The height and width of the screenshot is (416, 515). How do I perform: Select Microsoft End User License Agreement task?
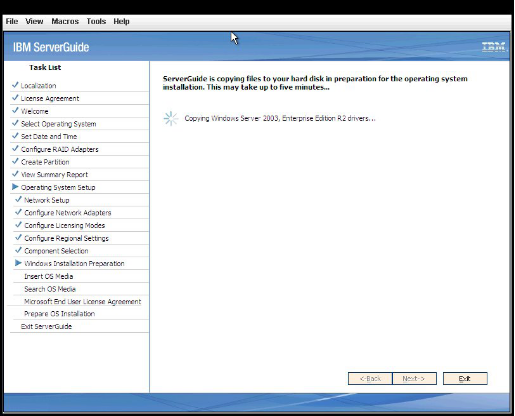pyautogui.click(x=83, y=302)
